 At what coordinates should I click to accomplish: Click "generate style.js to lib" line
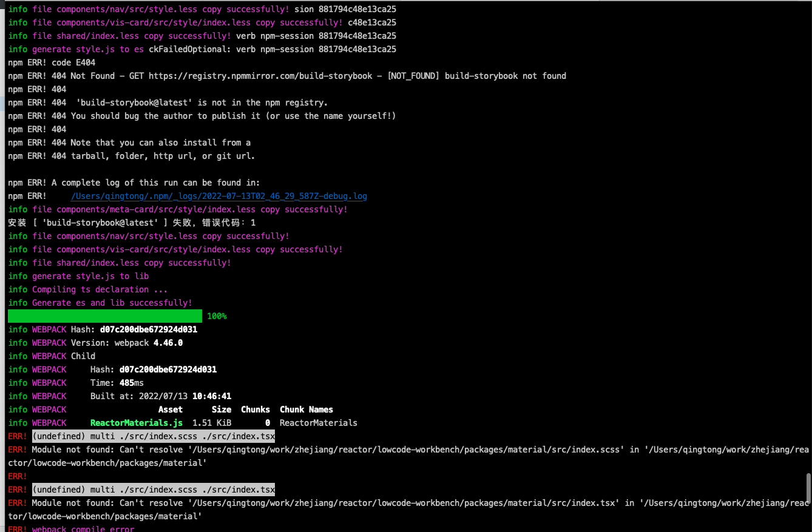pyautogui.click(x=78, y=276)
